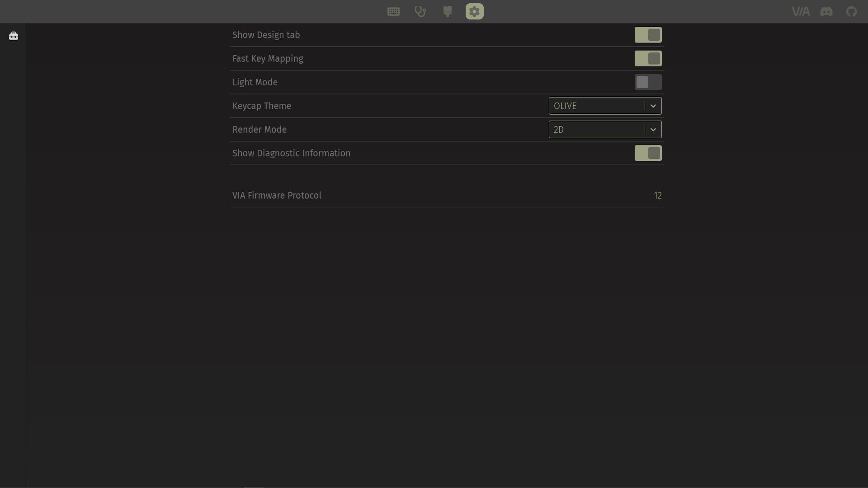Turn off Show Diagnostic Information switch
The width and height of the screenshot is (868, 488).
click(648, 153)
